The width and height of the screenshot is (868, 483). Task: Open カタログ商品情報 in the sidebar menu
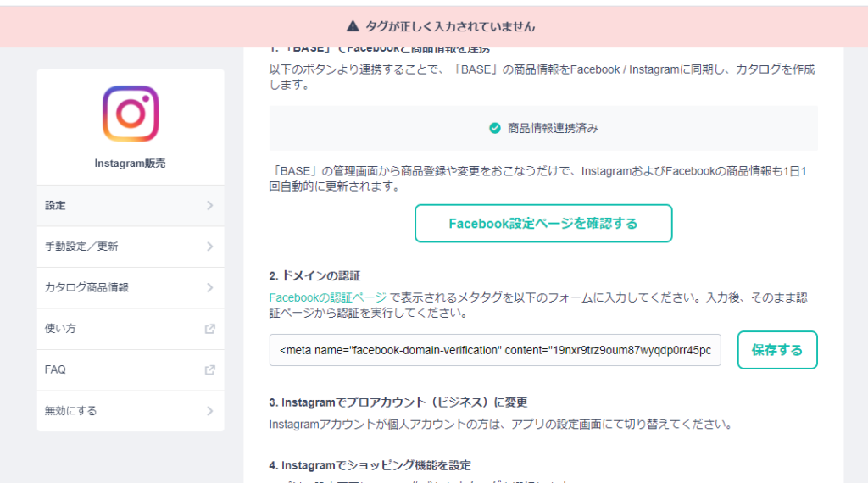click(131, 288)
